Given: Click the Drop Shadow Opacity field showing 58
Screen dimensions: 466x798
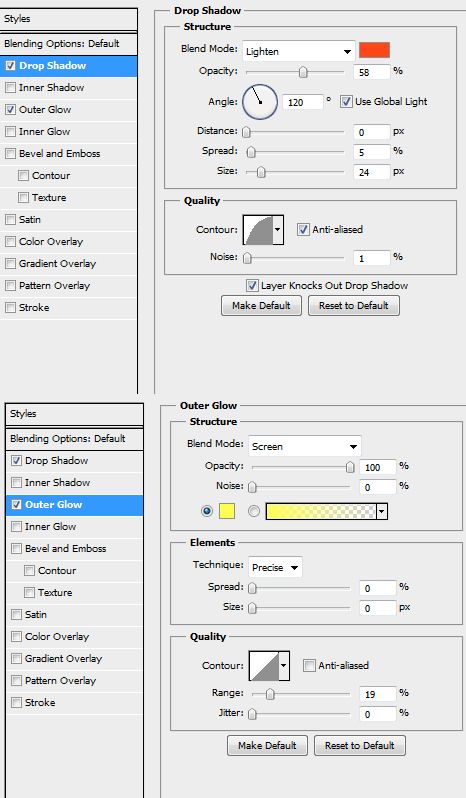Looking at the screenshot, I should click(x=371, y=72).
